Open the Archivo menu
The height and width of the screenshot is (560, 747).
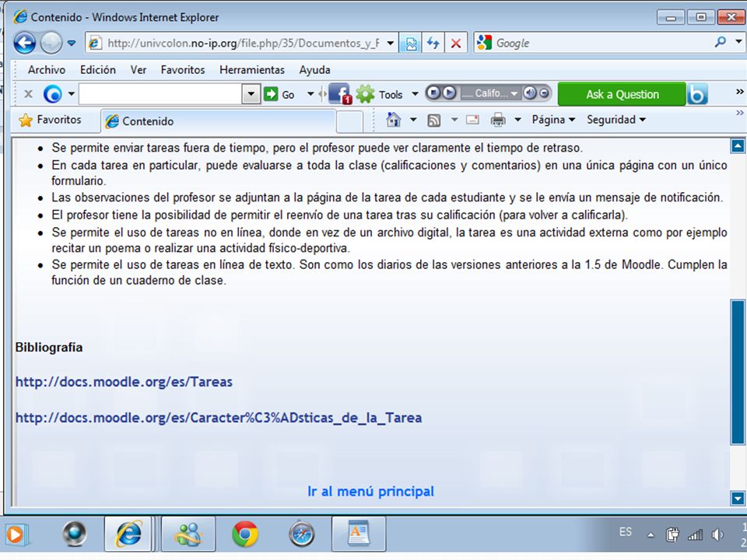click(x=46, y=70)
